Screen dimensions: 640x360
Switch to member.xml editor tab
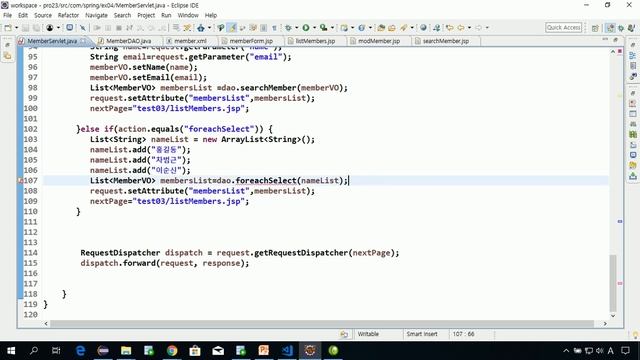tap(190, 41)
